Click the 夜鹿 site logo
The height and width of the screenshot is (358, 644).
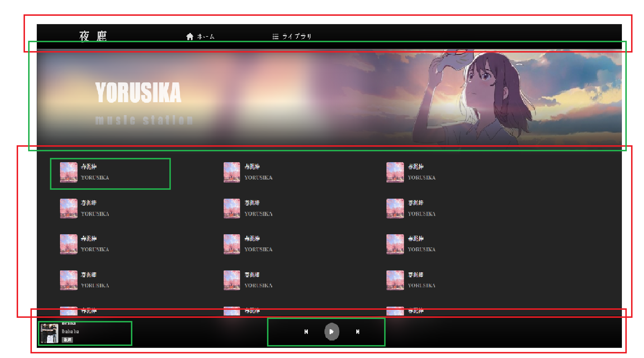93,36
